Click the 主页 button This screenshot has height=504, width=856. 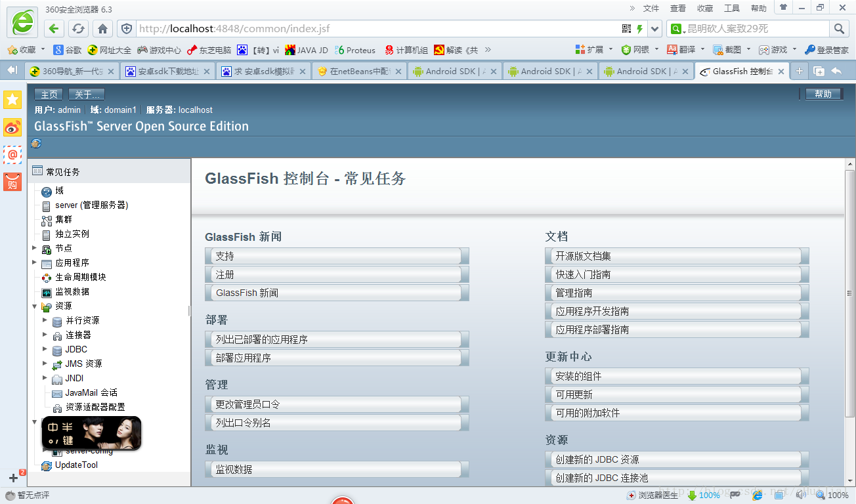tap(50, 94)
